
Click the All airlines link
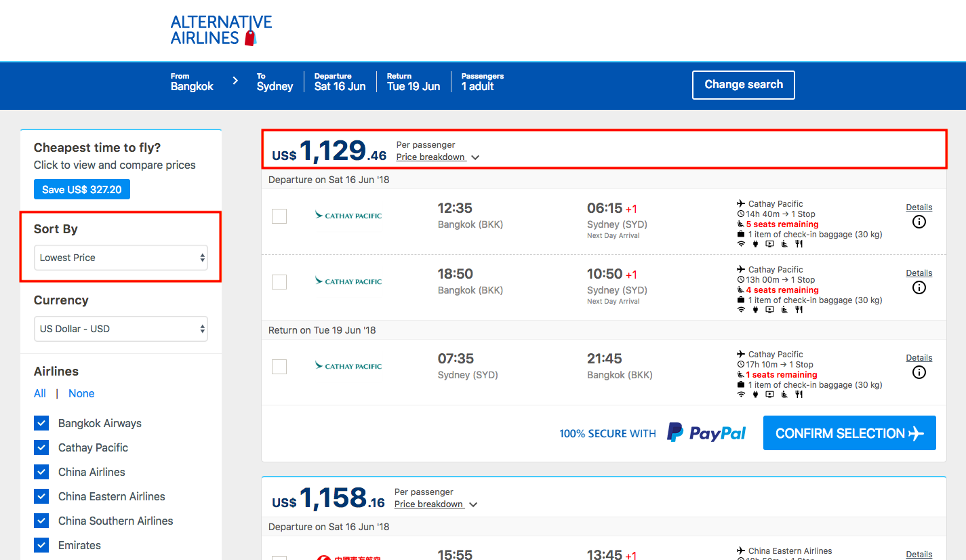[40, 393]
